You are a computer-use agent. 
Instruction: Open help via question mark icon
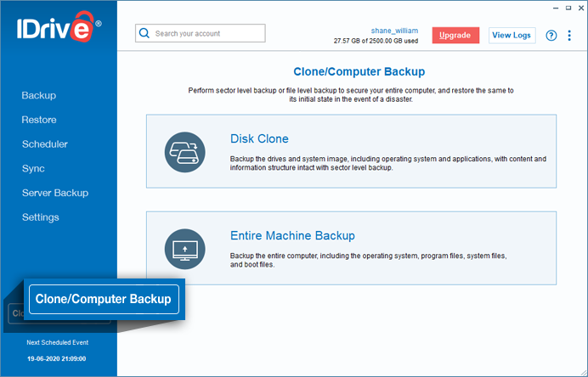coord(551,35)
